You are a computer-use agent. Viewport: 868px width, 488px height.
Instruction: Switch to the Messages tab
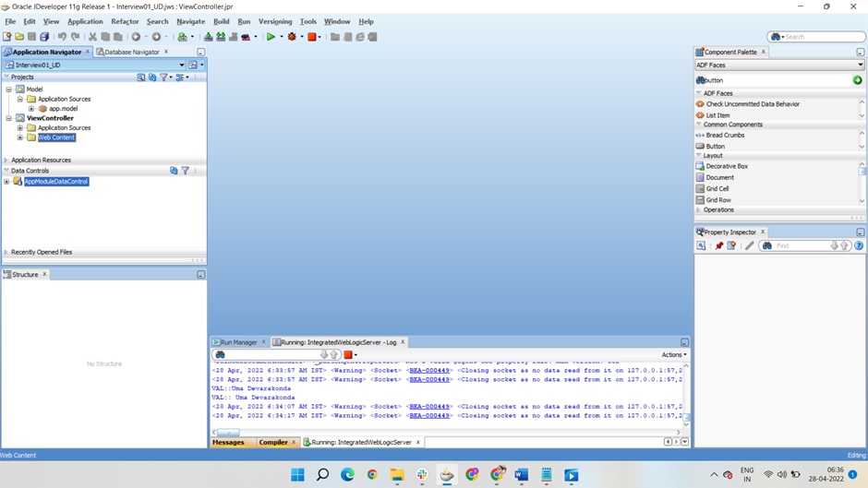tap(228, 442)
